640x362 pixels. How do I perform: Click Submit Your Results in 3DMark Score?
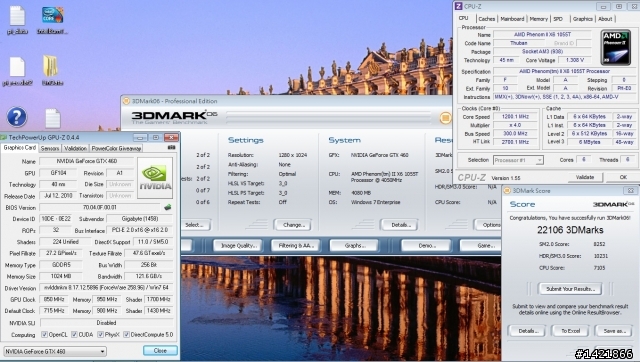(570, 289)
